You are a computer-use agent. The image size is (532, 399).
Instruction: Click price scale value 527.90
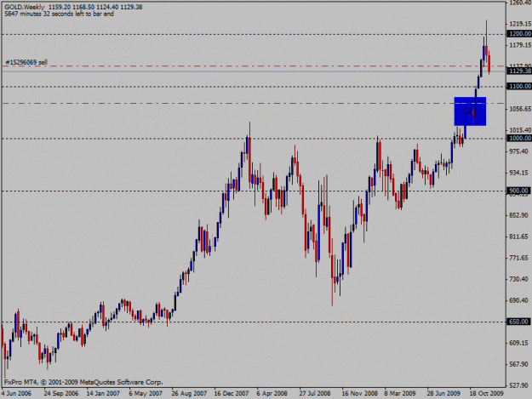518,385
